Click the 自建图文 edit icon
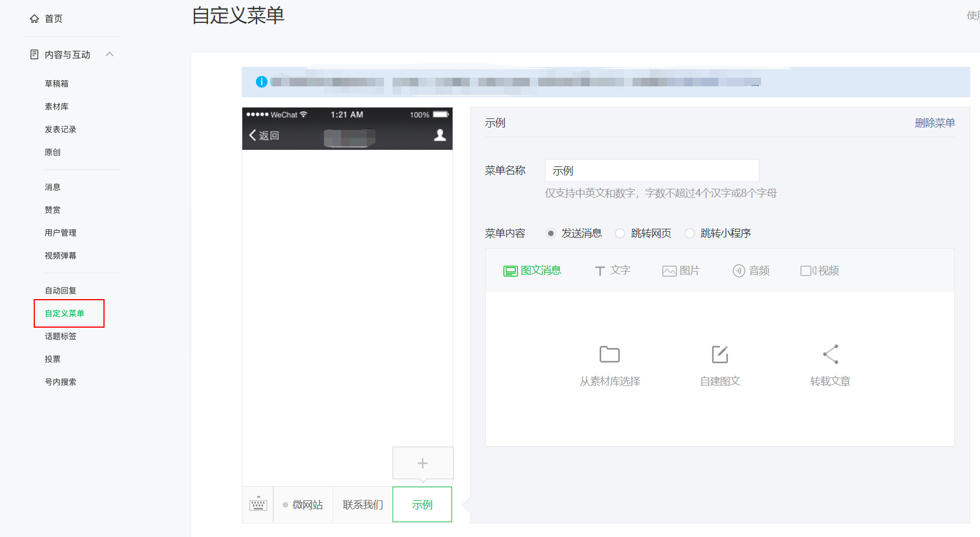The height and width of the screenshot is (537, 980). coord(719,355)
